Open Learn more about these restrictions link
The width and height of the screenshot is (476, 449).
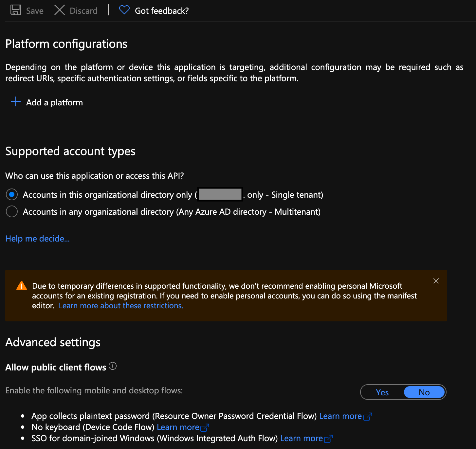[x=121, y=306]
